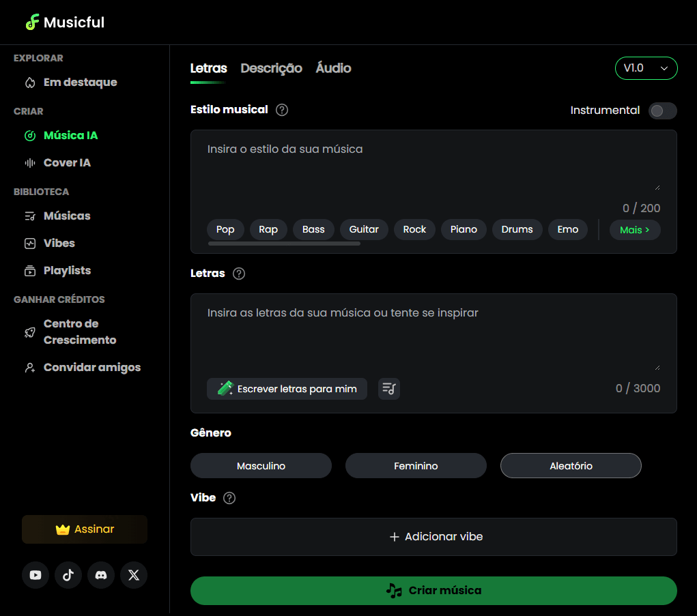This screenshot has height=616, width=697.
Task: Open Vibes from the library section
Action: 59,243
